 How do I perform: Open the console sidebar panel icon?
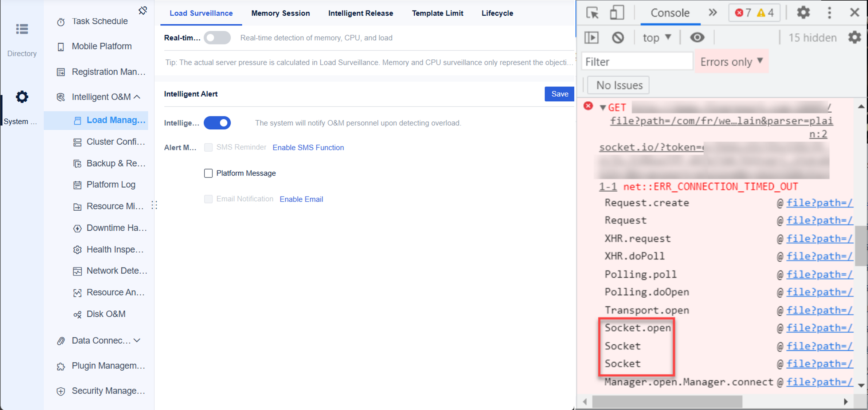(591, 38)
